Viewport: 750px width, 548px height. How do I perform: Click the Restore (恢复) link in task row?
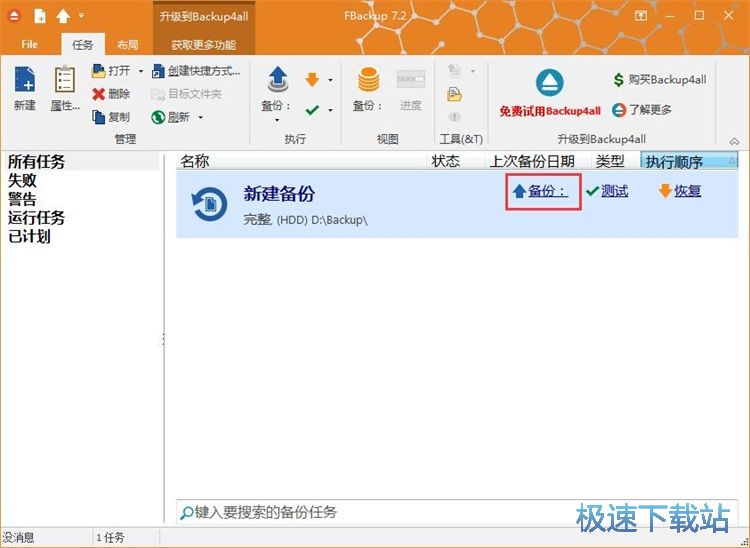point(687,191)
